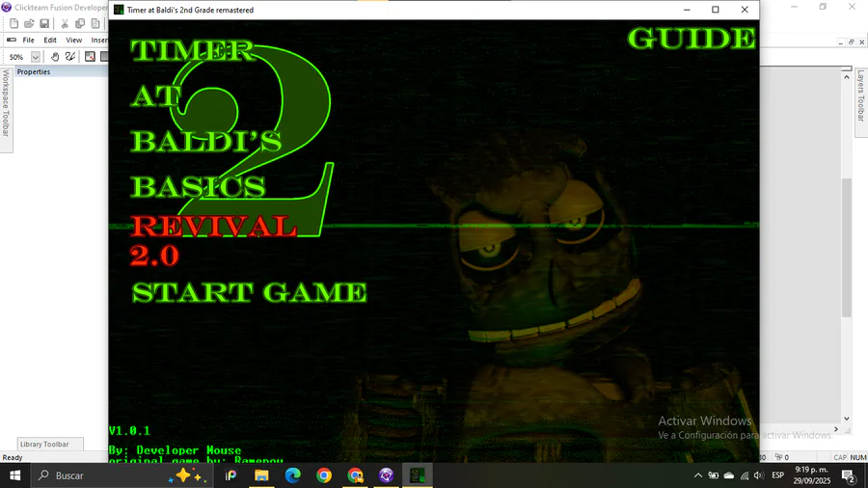Viewport: 868px width, 488px height.
Task: Click the volume speaker tray icon
Action: click(758, 475)
